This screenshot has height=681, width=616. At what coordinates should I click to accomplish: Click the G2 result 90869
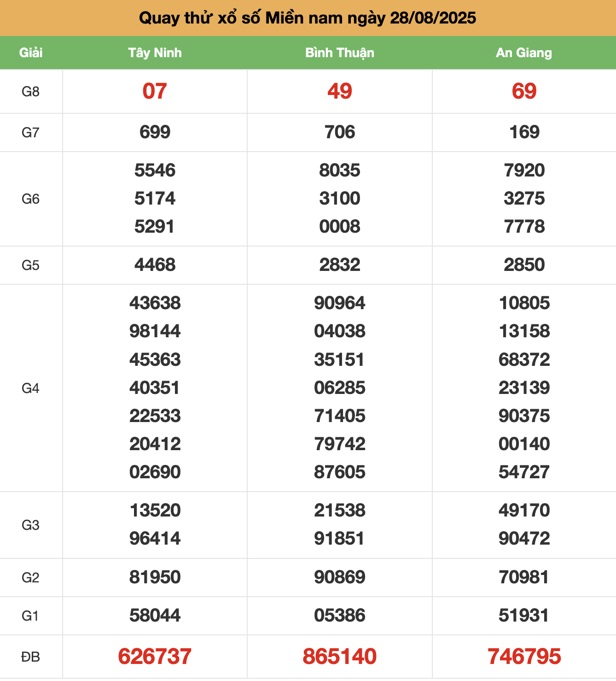click(x=340, y=577)
